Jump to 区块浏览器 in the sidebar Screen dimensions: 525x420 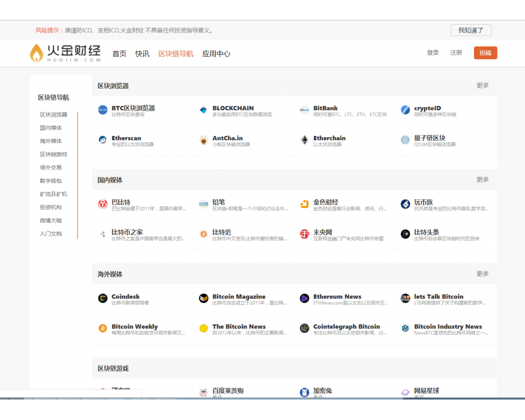click(x=54, y=114)
